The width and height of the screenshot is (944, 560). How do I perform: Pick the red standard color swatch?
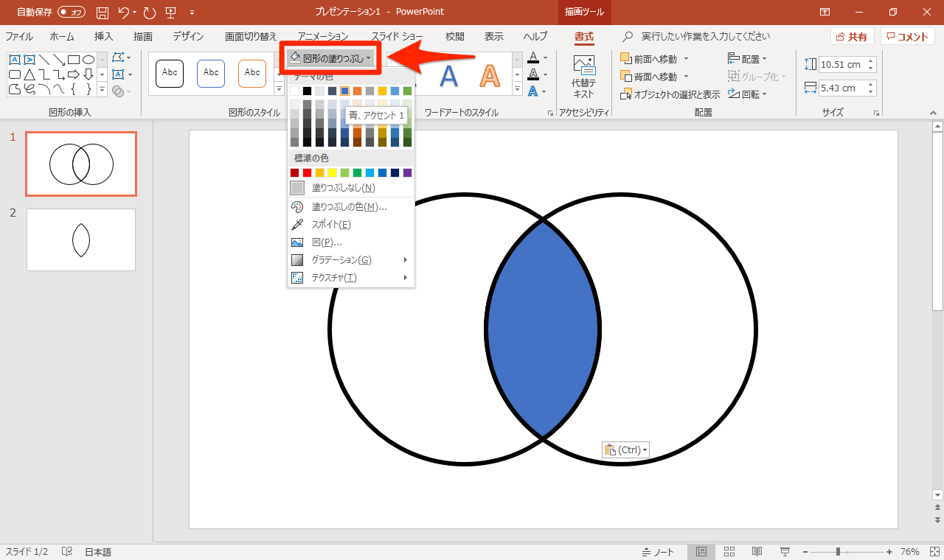(307, 172)
